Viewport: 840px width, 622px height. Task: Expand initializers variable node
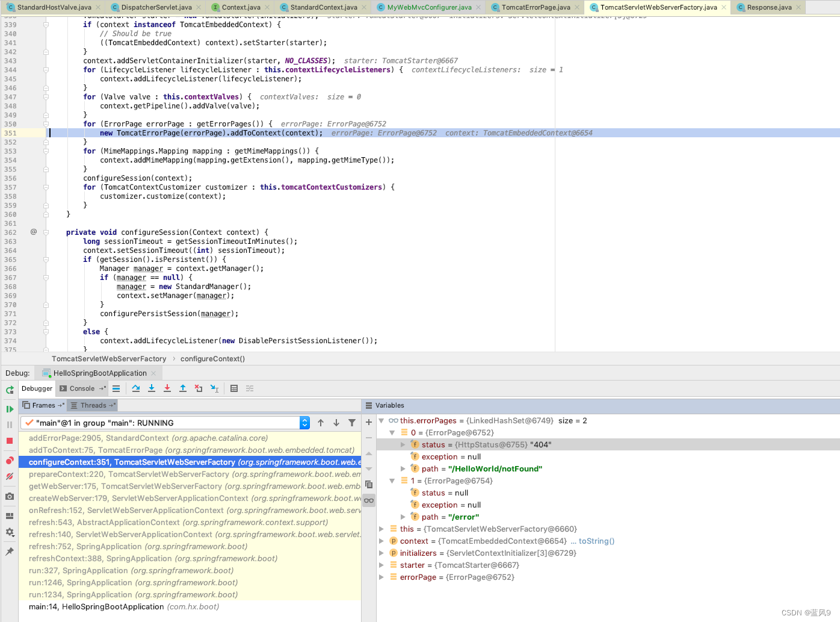[x=381, y=553]
